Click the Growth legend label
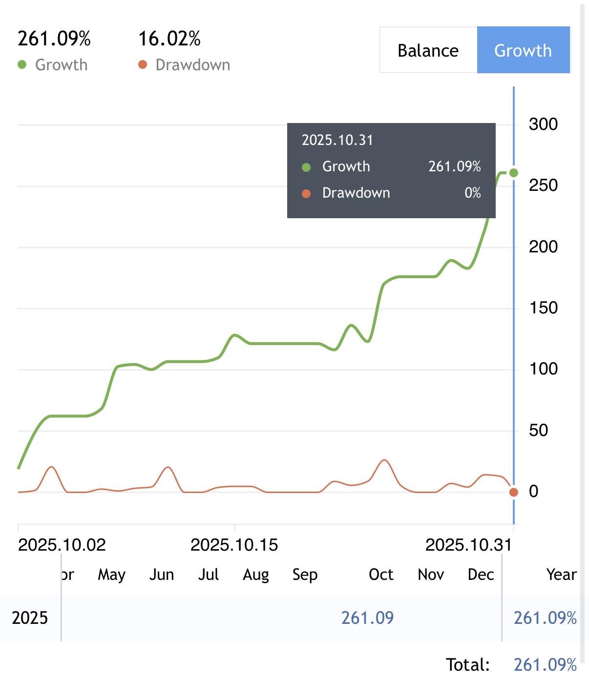The image size is (589, 700). click(61, 65)
